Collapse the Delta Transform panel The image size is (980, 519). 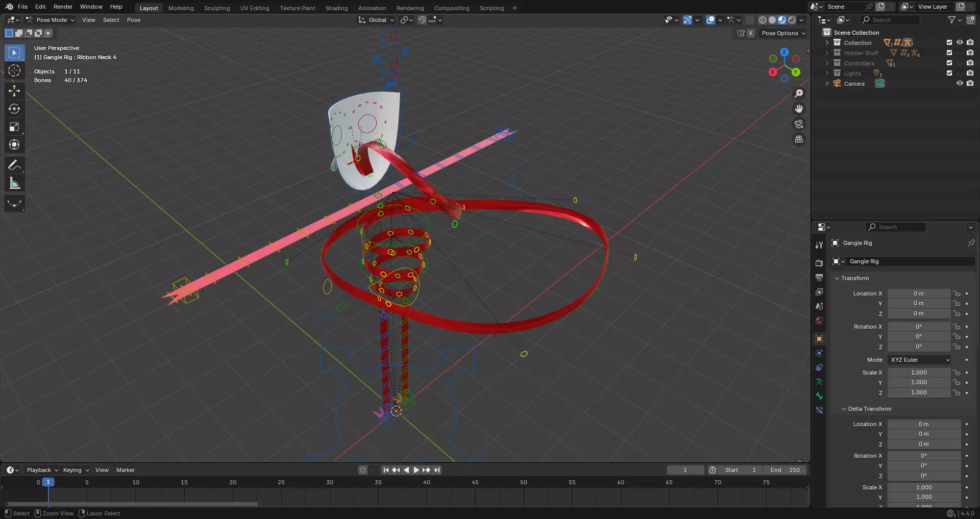point(844,409)
